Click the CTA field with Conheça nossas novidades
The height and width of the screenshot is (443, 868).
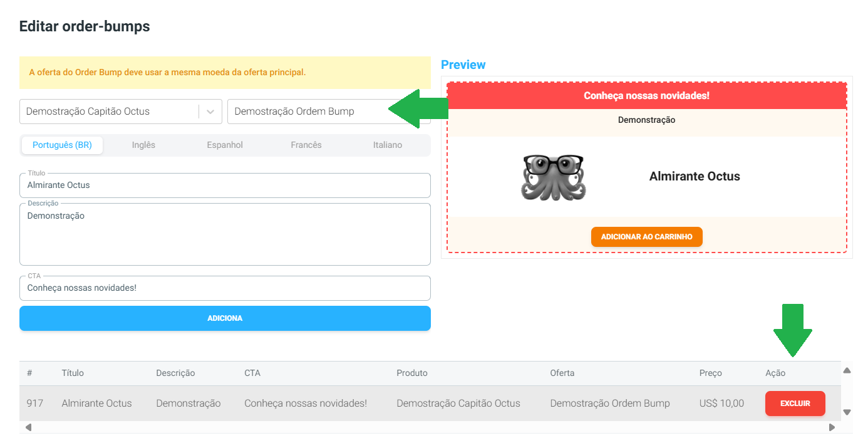(225, 288)
